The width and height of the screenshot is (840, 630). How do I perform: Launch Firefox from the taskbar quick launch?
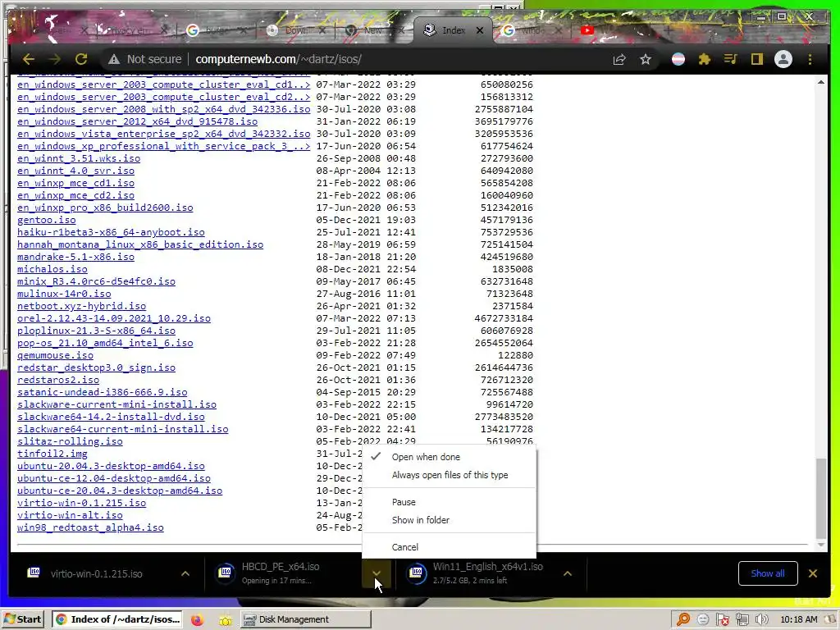pyautogui.click(x=197, y=620)
